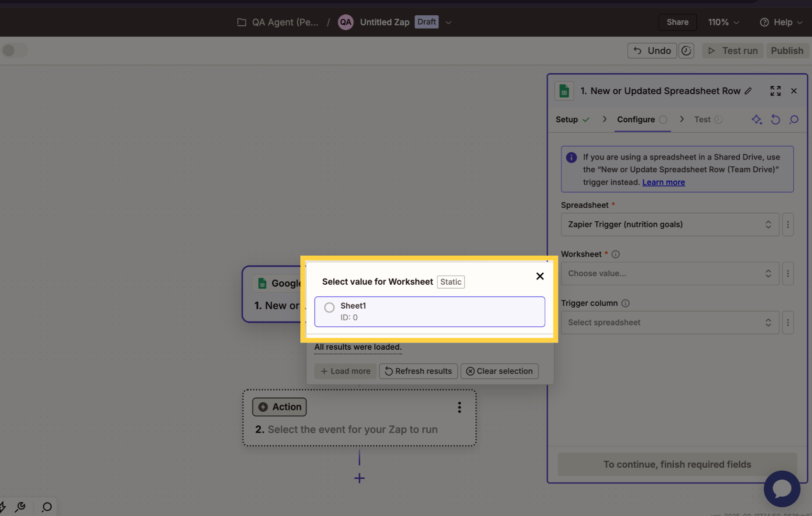Open the Worksheet Choose value dropdown
Viewport: 812px width, 516px height.
pos(669,273)
